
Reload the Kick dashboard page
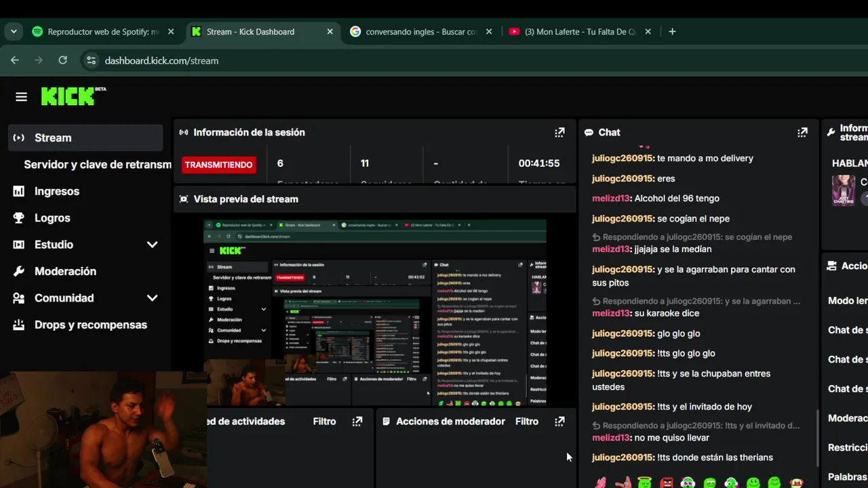pos(62,60)
